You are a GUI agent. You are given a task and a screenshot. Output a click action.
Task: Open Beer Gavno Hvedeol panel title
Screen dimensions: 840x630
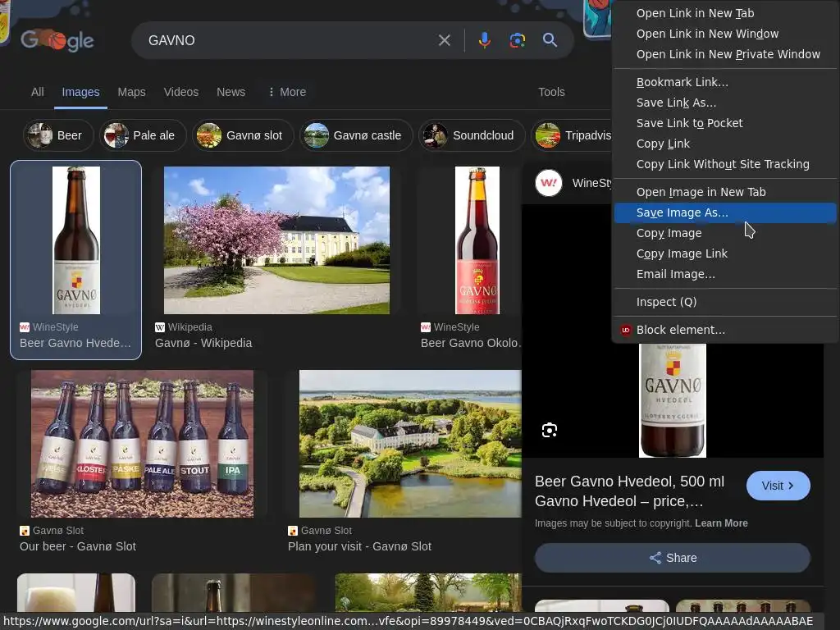point(629,491)
